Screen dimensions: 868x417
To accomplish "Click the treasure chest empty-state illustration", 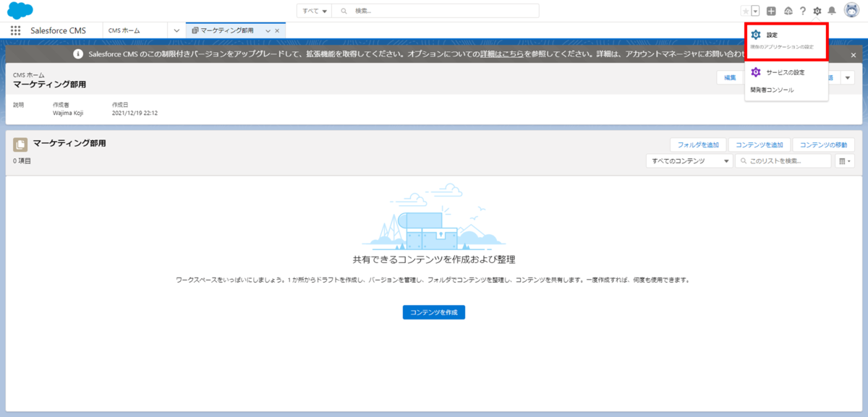I will click(434, 215).
